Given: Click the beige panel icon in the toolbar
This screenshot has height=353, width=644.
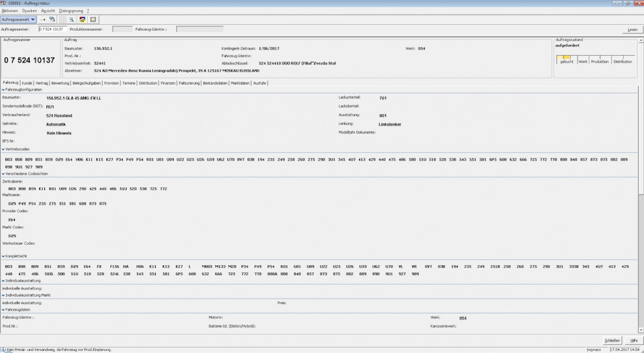Looking at the screenshot, I should (93, 19).
